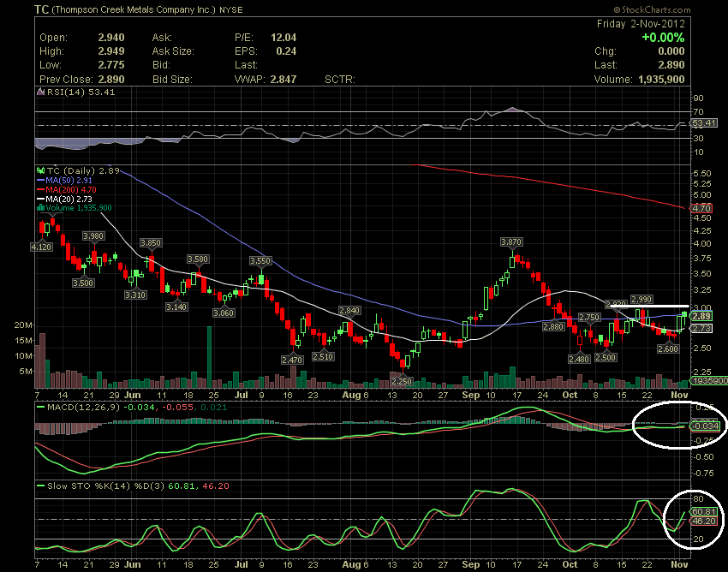
Task: Click the 3.850 price label
Action: (151, 243)
